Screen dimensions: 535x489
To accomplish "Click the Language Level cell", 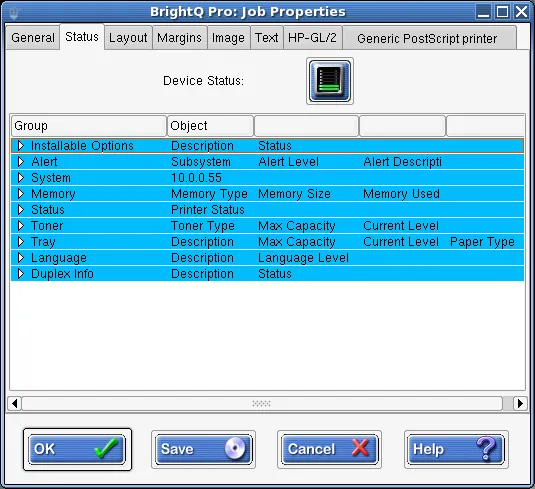I will [x=304, y=258].
